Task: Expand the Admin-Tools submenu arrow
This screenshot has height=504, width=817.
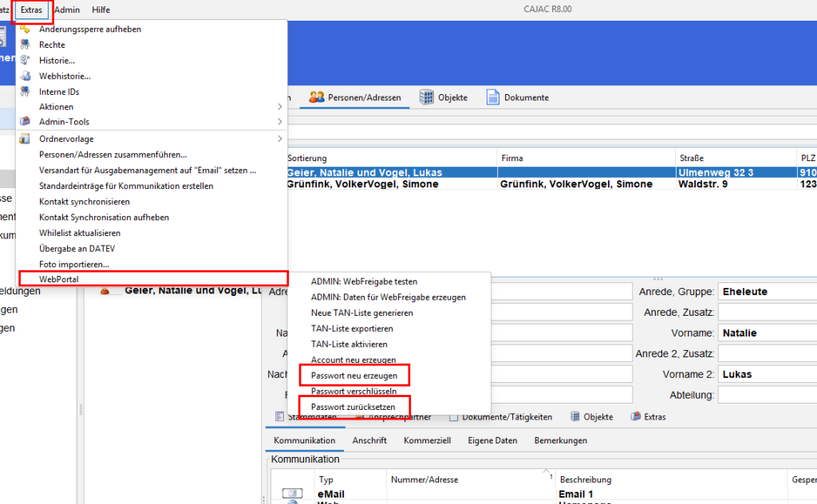Action: click(279, 122)
